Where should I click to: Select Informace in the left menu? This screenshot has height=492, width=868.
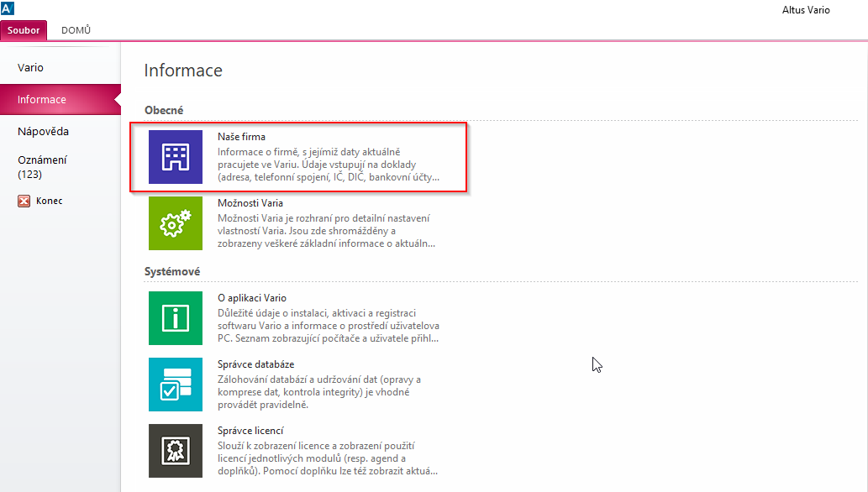click(x=60, y=100)
